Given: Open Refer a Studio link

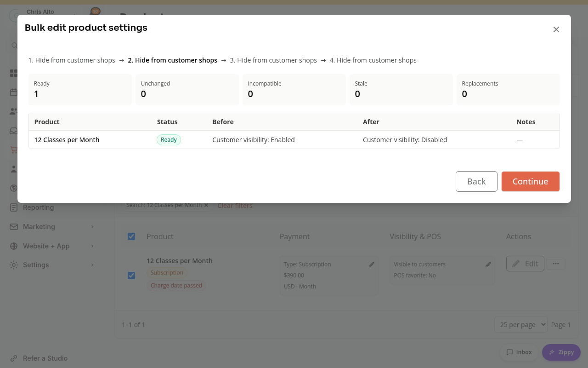Looking at the screenshot, I should [45, 358].
